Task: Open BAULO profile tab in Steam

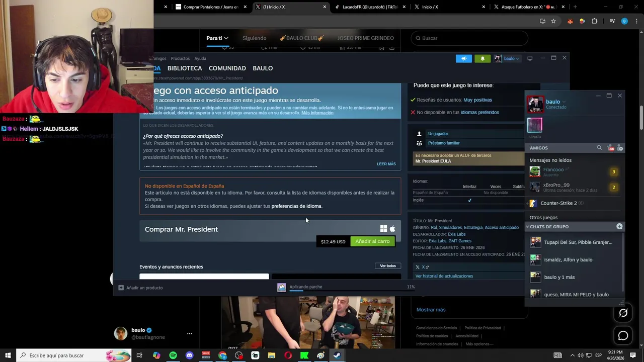Action: [263, 68]
